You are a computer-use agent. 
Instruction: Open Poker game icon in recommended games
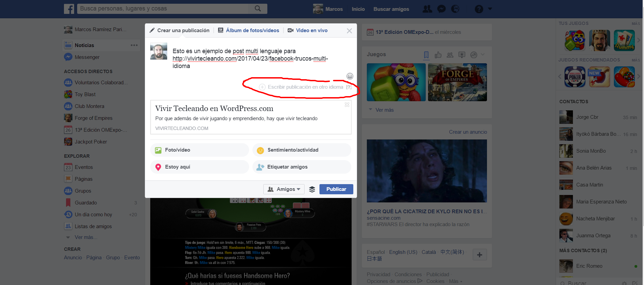click(575, 77)
